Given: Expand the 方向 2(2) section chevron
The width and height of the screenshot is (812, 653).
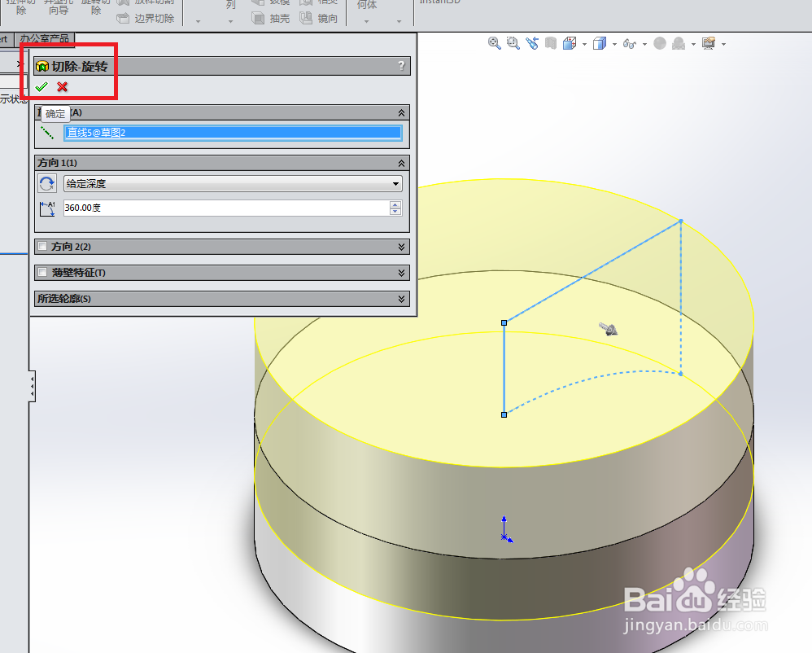Looking at the screenshot, I should [401, 247].
